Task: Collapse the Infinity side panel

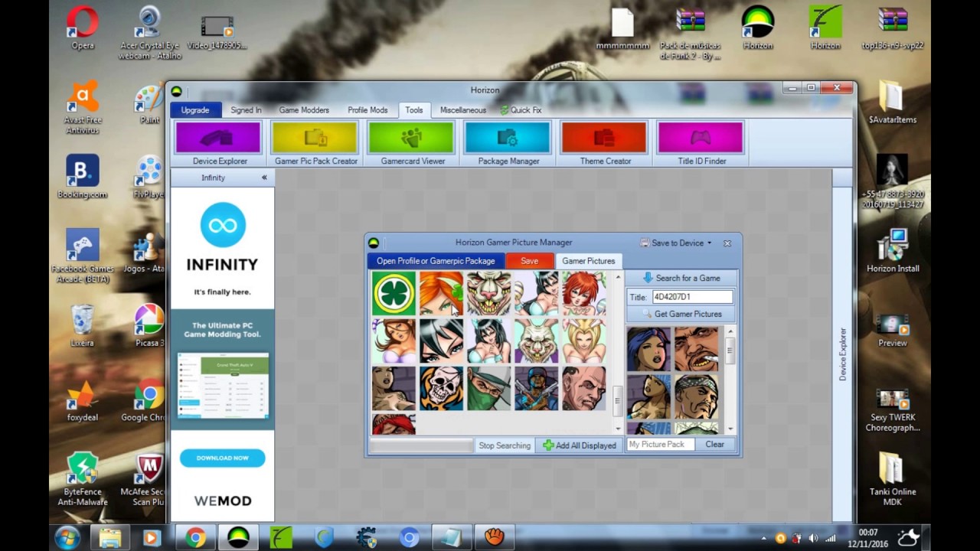Action: pyautogui.click(x=264, y=178)
